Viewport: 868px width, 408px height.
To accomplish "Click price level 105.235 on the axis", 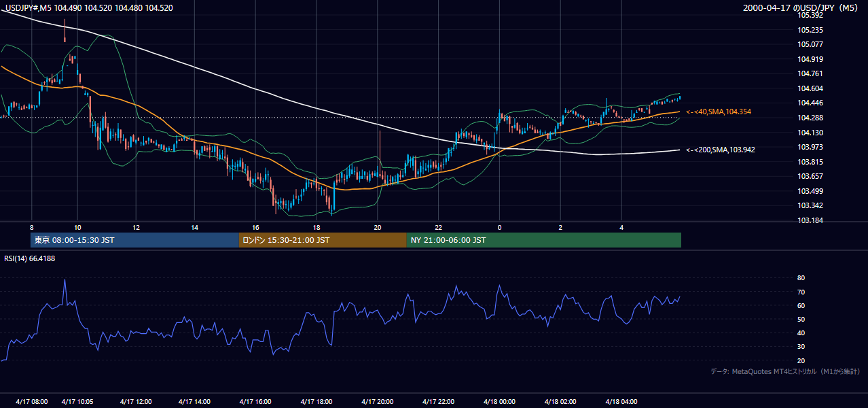I will click(810, 30).
